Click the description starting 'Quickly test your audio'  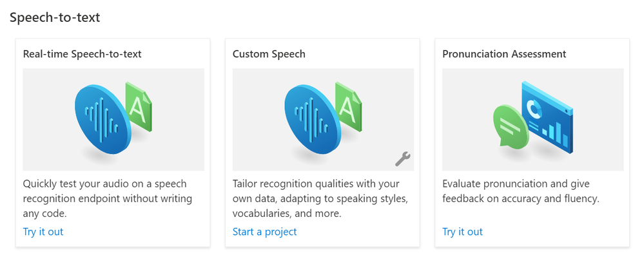[108, 198]
